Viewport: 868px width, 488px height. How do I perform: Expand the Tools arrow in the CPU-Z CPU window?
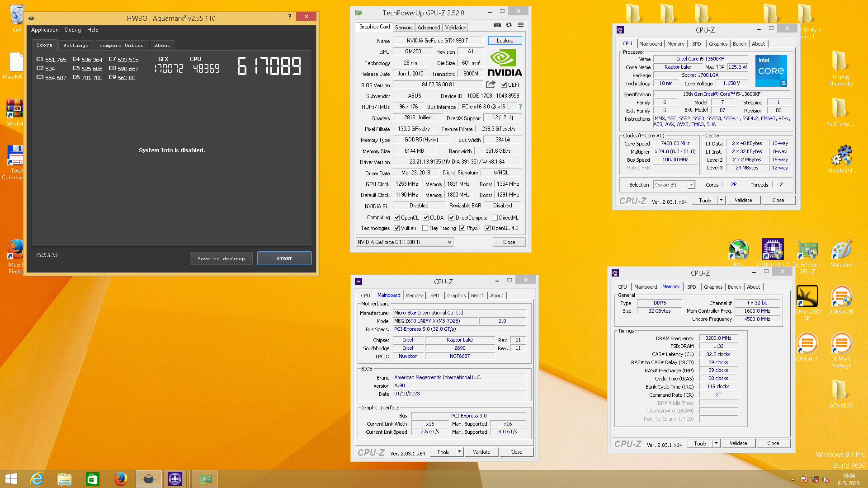click(721, 200)
